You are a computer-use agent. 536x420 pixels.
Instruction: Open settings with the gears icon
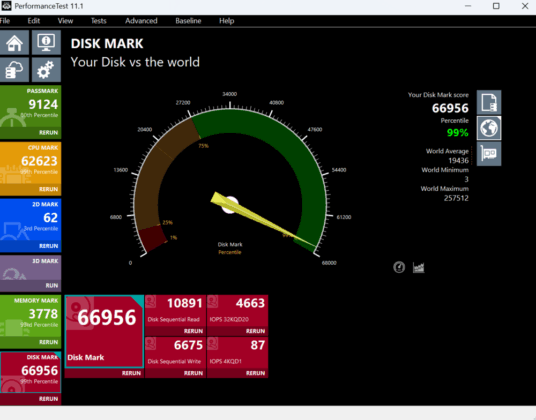tap(46, 70)
